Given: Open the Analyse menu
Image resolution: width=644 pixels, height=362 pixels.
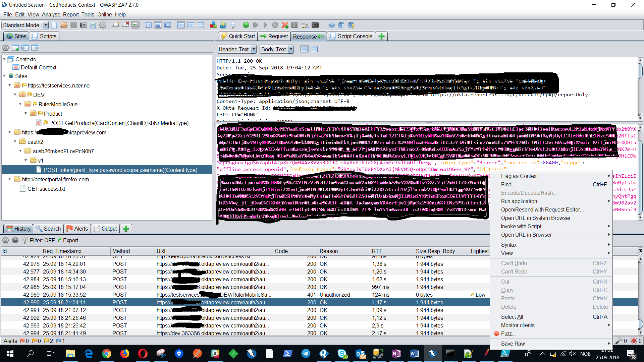Looking at the screenshot, I should pyautogui.click(x=51, y=14).
